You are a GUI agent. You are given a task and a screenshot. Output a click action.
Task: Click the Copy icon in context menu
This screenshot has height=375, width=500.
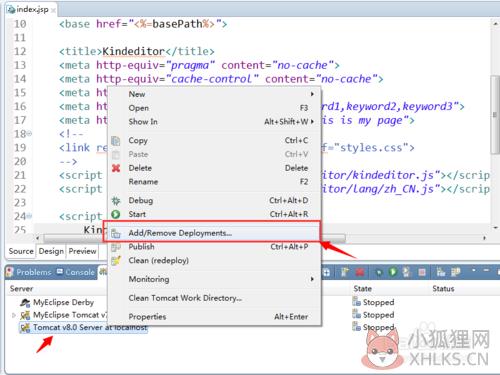[116, 141]
